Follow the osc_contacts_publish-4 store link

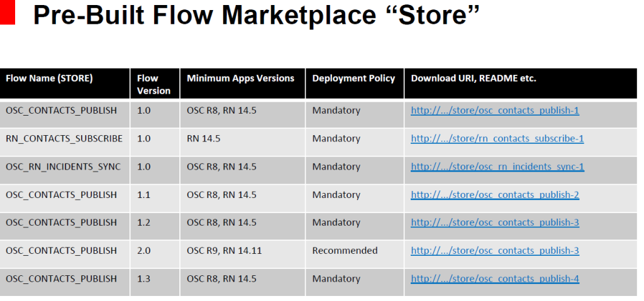[495, 278]
